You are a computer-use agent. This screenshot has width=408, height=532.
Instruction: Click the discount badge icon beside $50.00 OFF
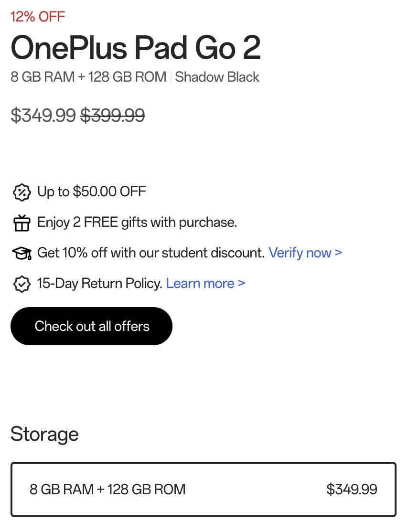(21, 192)
